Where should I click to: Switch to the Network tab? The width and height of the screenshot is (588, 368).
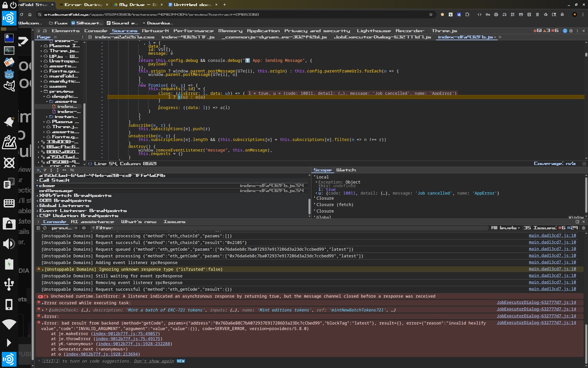[155, 31]
